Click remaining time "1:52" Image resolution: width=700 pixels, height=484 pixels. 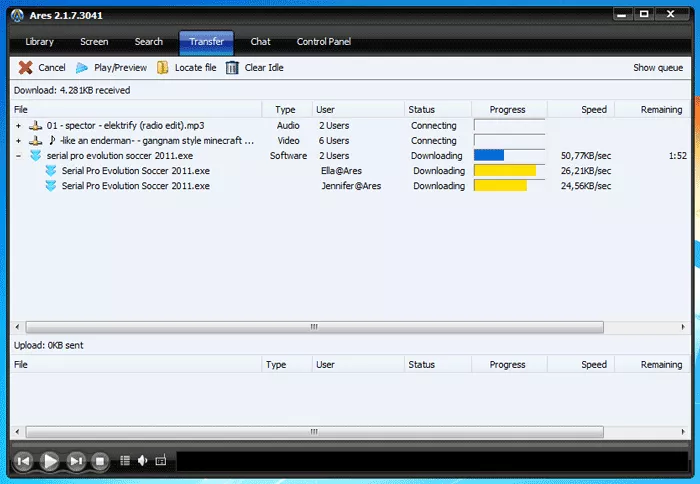click(678, 156)
